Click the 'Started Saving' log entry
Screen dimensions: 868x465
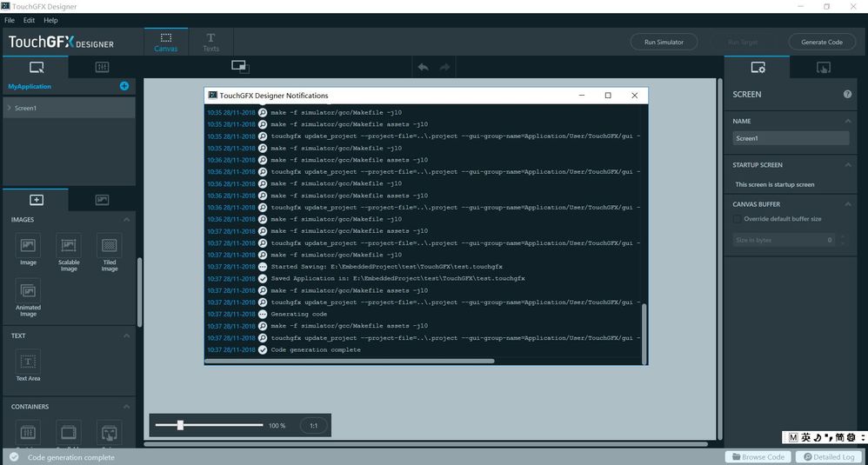click(x=386, y=267)
